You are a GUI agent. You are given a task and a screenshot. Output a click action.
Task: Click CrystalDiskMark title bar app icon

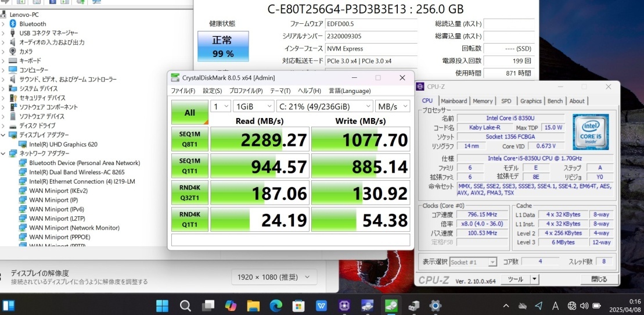175,78
